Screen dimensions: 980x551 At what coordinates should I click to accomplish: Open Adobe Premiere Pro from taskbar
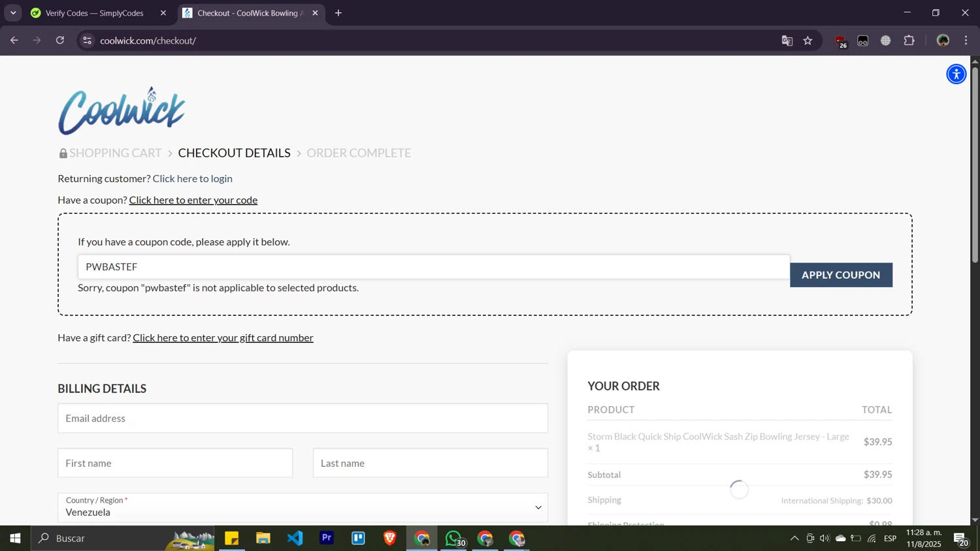click(x=327, y=539)
